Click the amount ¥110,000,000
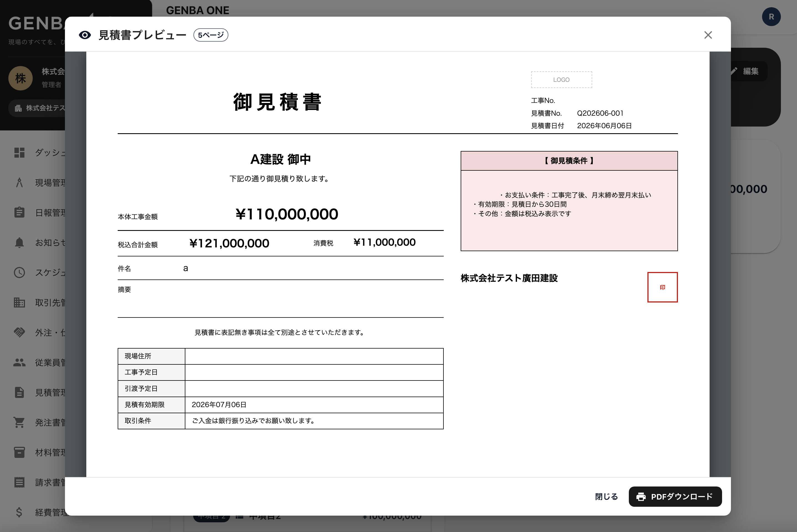797x532 pixels. (x=287, y=214)
